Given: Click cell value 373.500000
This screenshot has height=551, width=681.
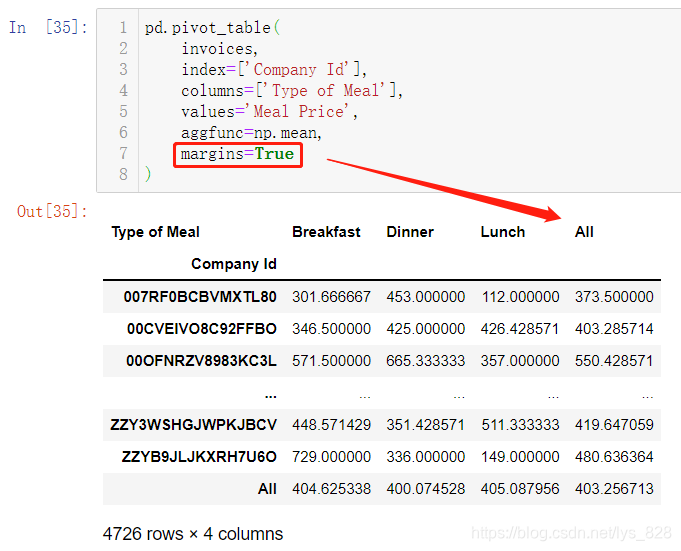Looking at the screenshot, I should coord(614,297).
